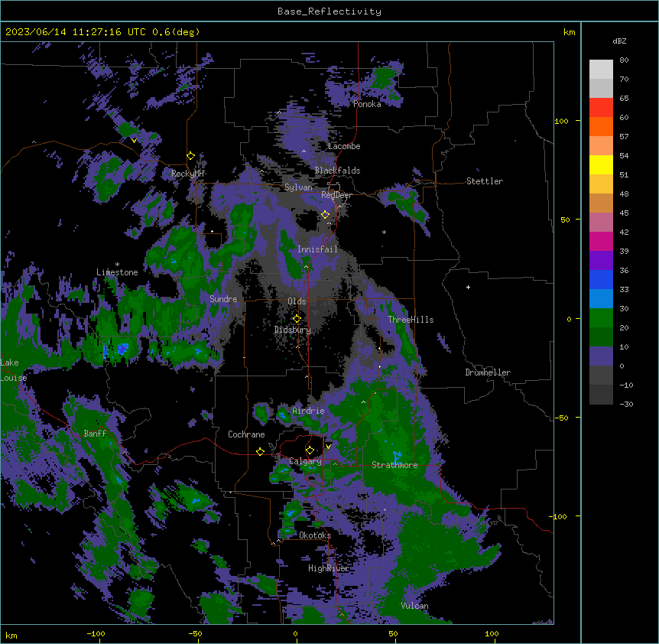Viewport: 659px width, 644px height.
Task: Click the yellow V marker northwest of RockyMH
Action: pyautogui.click(x=134, y=141)
